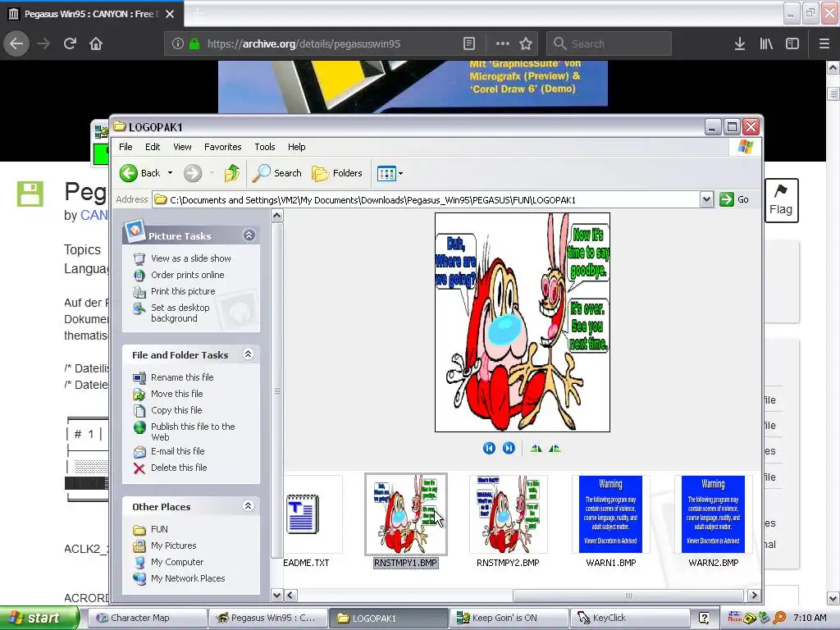Image resolution: width=840 pixels, height=630 pixels.
Task: Open the browser library icon
Action: pos(766,43)
